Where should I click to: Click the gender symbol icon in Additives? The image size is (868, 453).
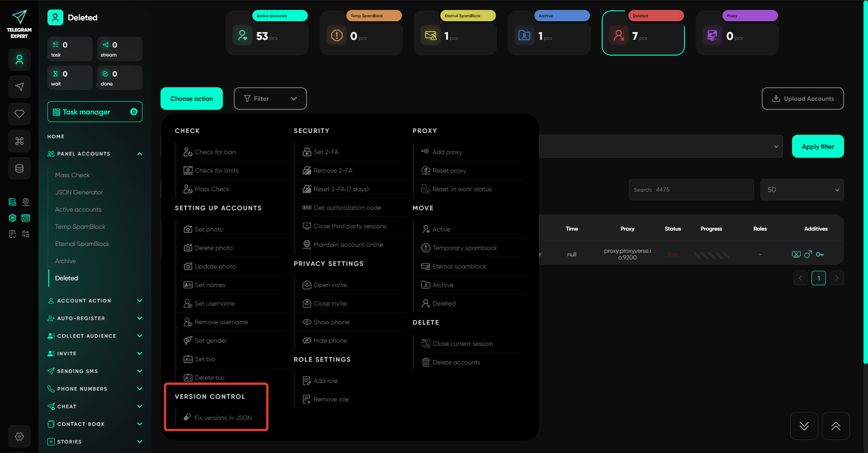808,255
